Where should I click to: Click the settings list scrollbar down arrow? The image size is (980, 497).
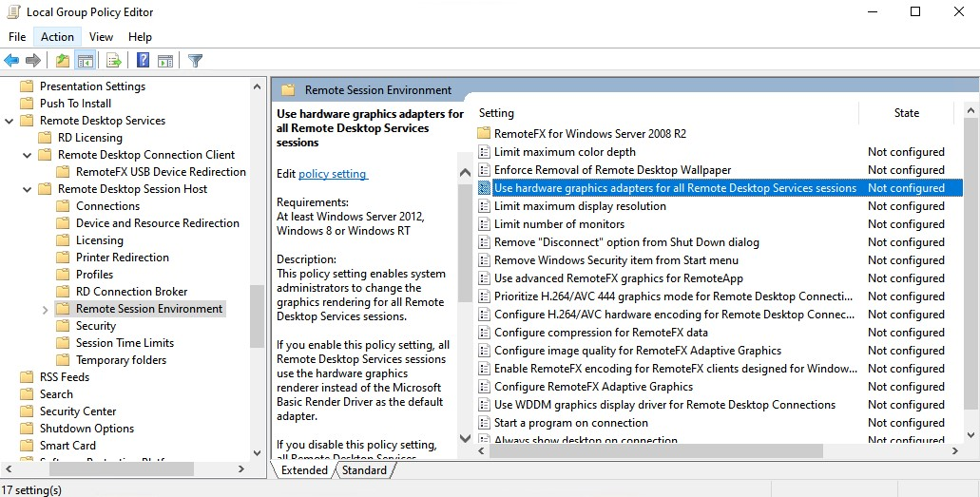[970, 437]
